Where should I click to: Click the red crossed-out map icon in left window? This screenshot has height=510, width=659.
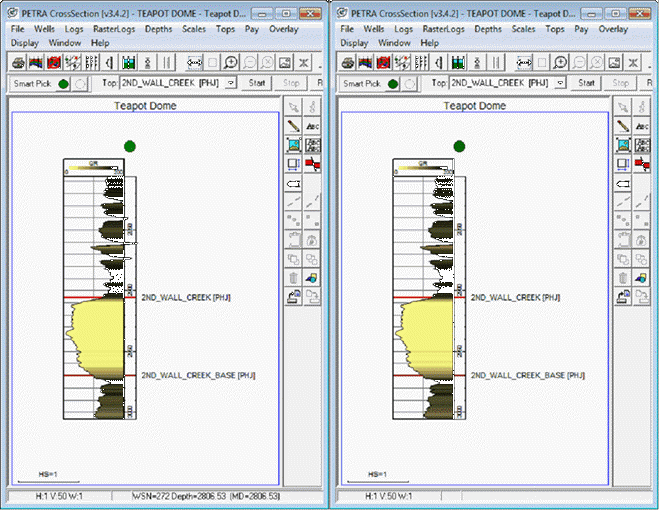tap(54, 63)
